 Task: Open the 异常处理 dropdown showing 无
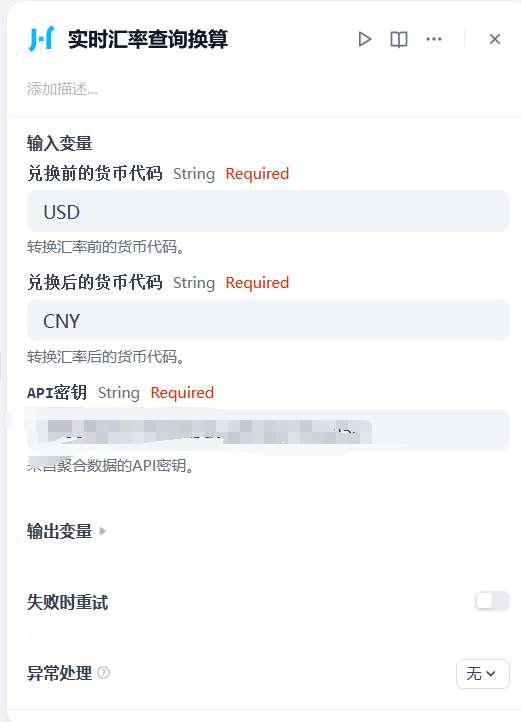click(x=483, y=674)
